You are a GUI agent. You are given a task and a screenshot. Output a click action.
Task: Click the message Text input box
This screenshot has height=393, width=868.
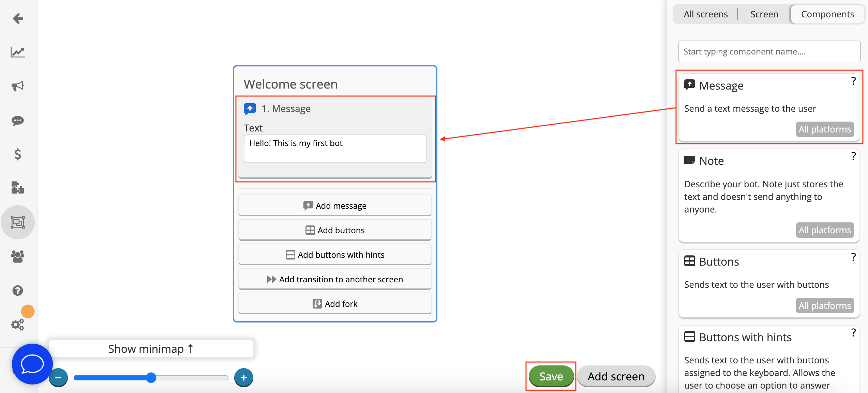pyautogui.click(x=335, y=149)
